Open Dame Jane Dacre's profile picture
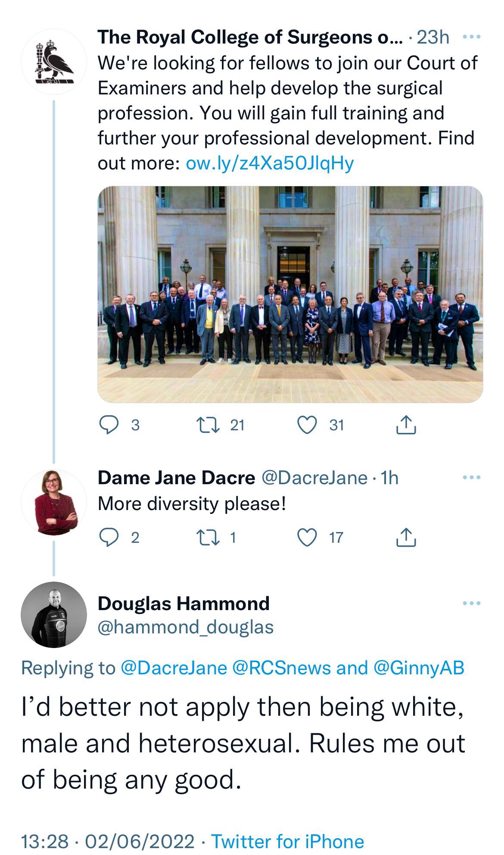 tap(54, 502)
